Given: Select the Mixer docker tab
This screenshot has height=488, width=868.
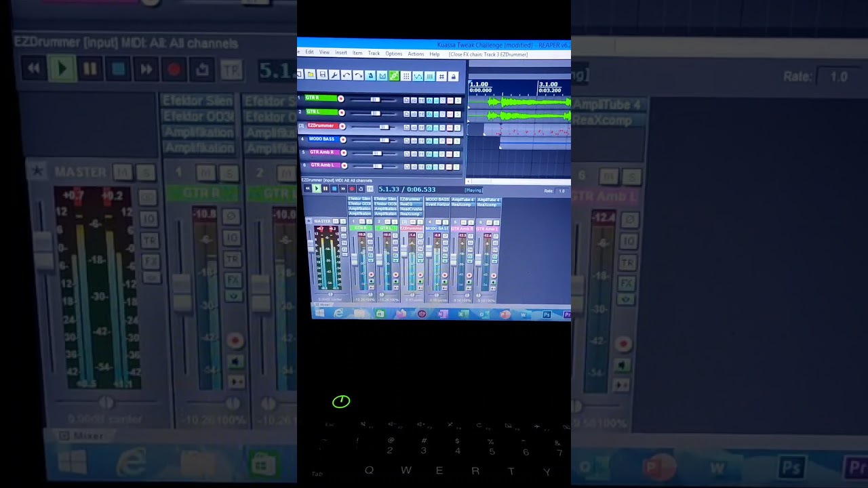Looking at the screenshot, I should pos(323,305).
